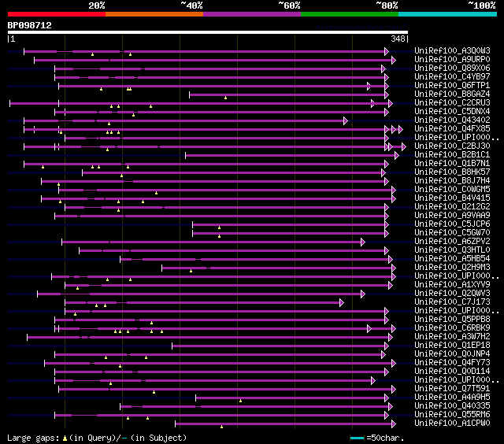Select the UniRef100_C5DNX4 label
The height and width of the screenshot is (444, 504).
pos(452,112)
